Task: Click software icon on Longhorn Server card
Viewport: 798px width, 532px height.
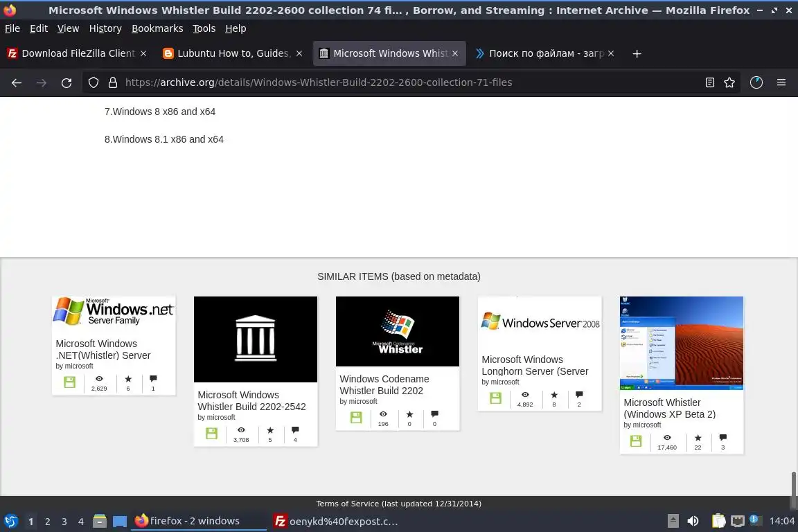Action: [x=496, y=398]
